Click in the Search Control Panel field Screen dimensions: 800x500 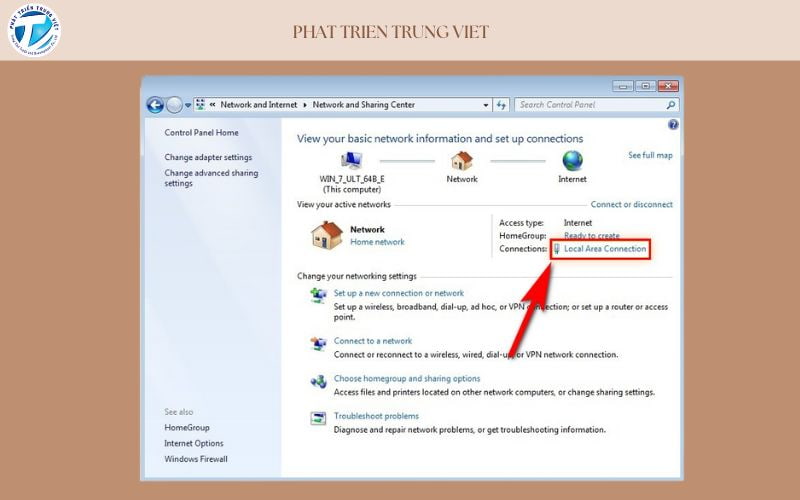(x=590, y=105)
